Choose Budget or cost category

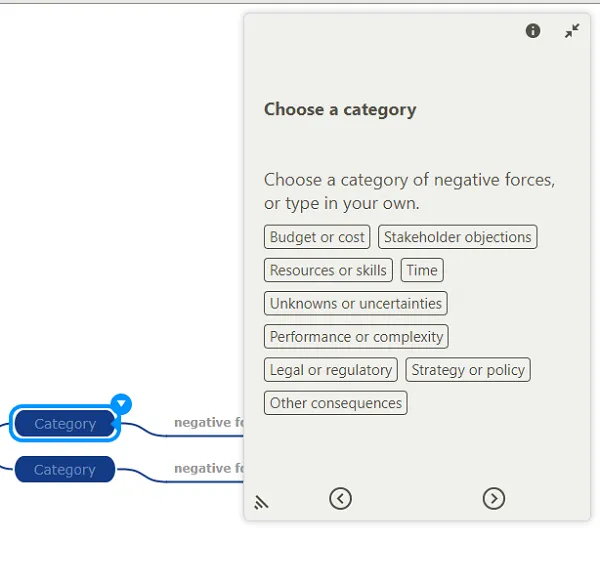(317, 237)
